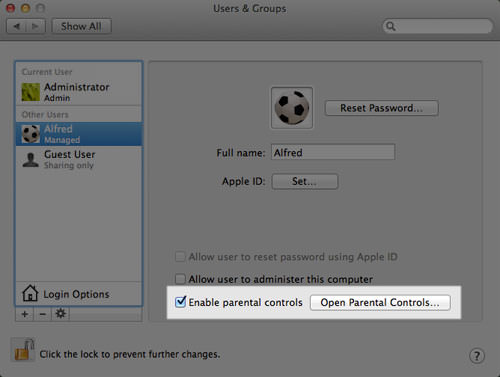The image size is (500, 377).
Task: Select Alfred Managed user row
Action: 79,134
